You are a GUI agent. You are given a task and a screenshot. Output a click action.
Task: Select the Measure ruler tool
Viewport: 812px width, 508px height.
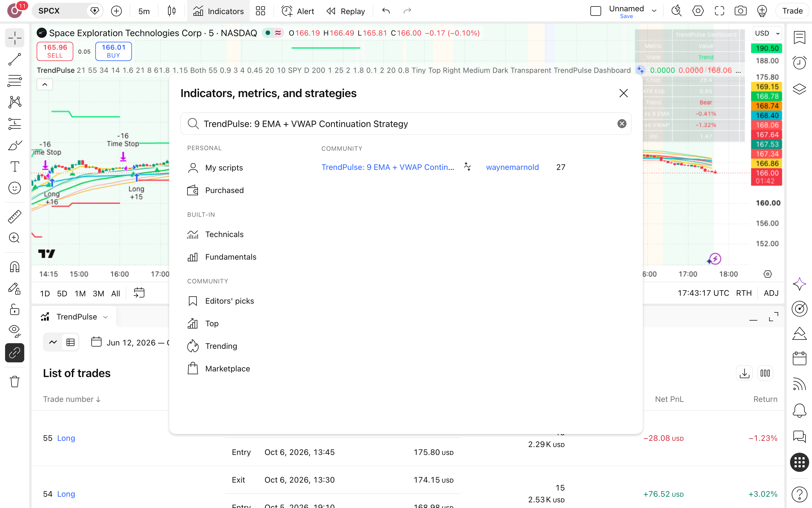pyautogui.click(x=14, y=217)
